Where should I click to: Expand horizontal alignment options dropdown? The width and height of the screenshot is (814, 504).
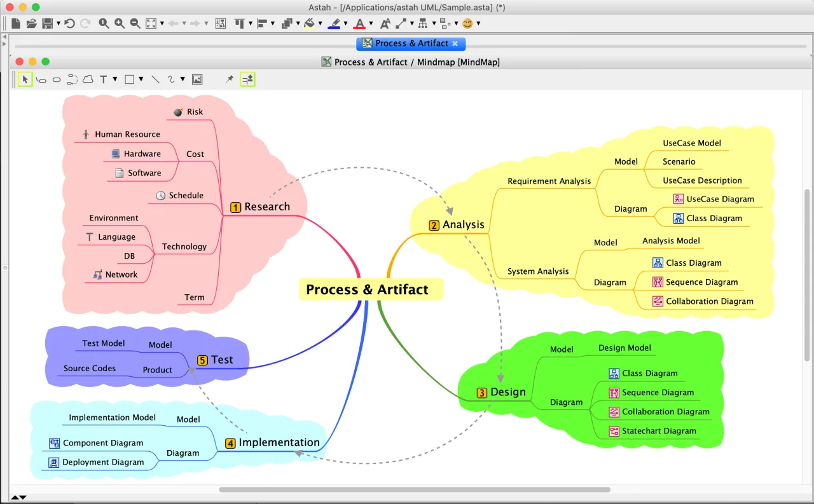tap(273, 24)
